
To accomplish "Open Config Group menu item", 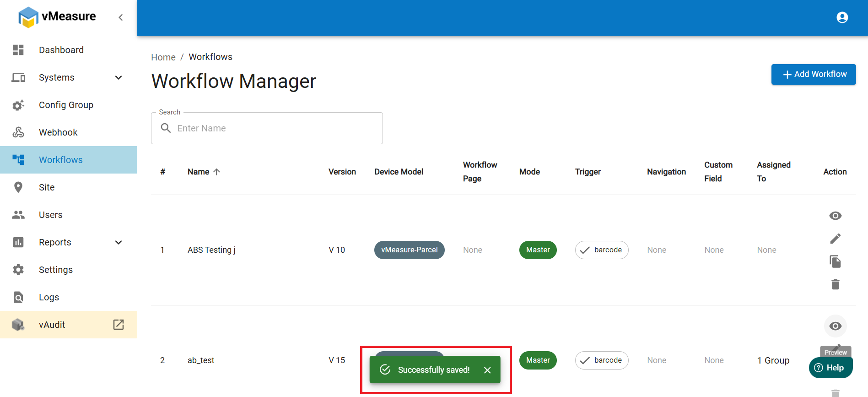I will (x=69, y=105).
